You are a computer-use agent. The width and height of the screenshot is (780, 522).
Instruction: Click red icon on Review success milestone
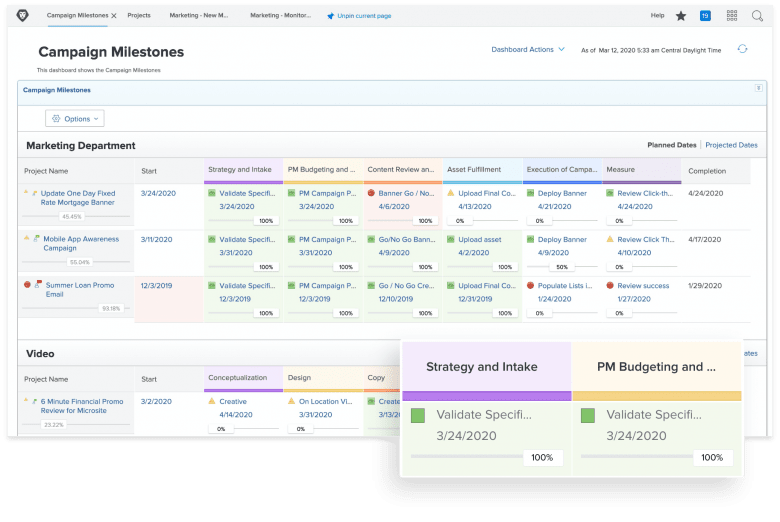(x=610, y=286)
